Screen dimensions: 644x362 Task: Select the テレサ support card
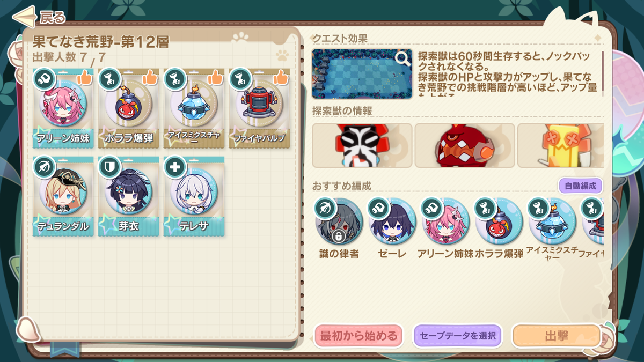pos(194,196)
